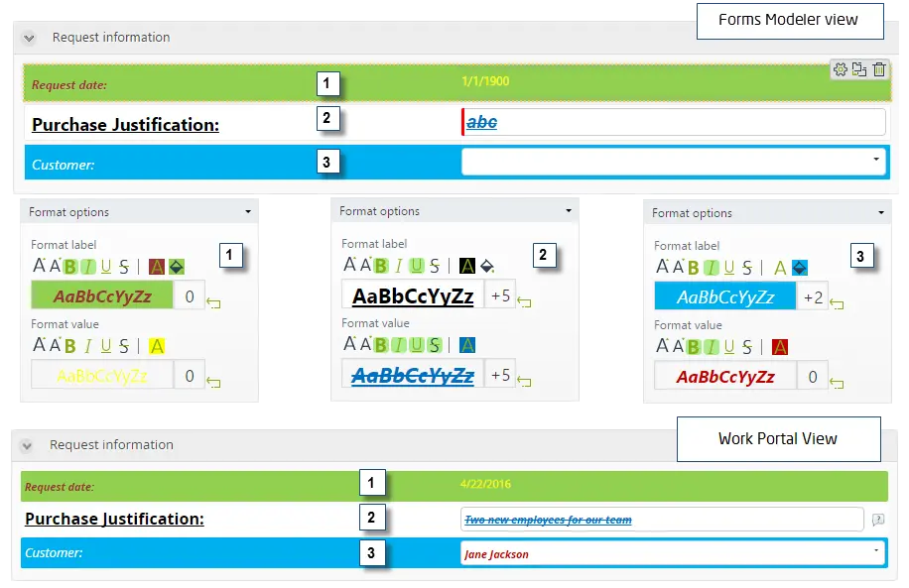Toggle Italic above the cyan label preview
The height and width of the screenshot is (588, 909).
(712, 267)
